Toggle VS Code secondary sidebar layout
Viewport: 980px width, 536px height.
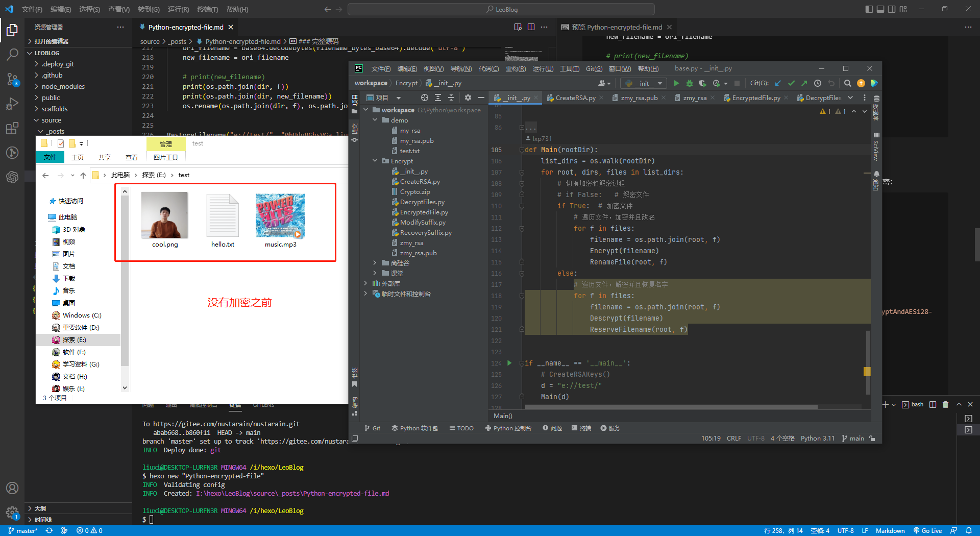(892, 9)
